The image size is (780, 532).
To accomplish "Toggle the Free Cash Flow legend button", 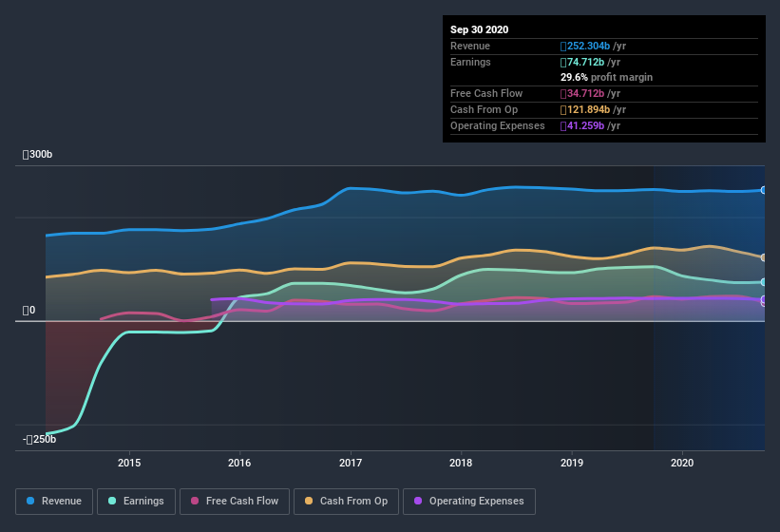I will pos(235,502).
